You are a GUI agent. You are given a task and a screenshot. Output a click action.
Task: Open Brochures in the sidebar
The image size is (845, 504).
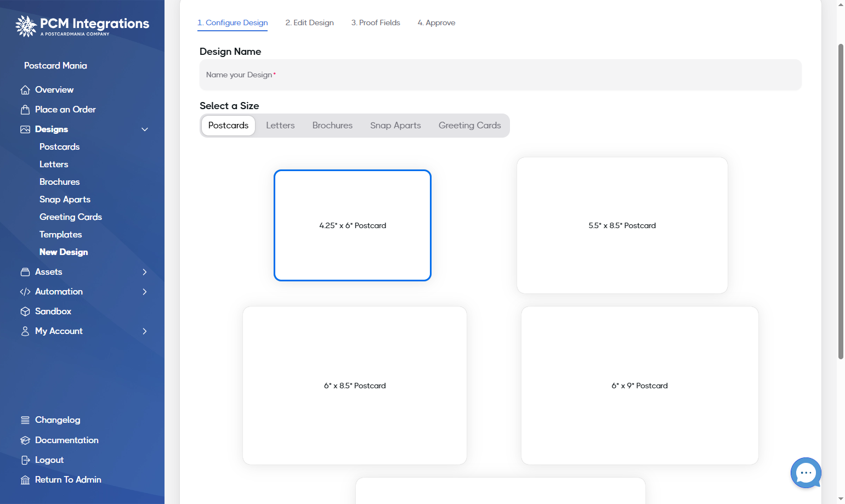[59, 182]
